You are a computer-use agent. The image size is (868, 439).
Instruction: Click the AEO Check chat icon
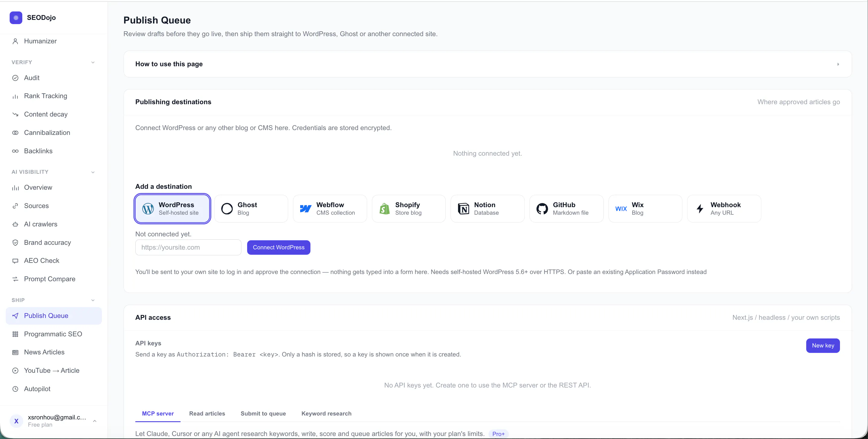pos(15,261)
